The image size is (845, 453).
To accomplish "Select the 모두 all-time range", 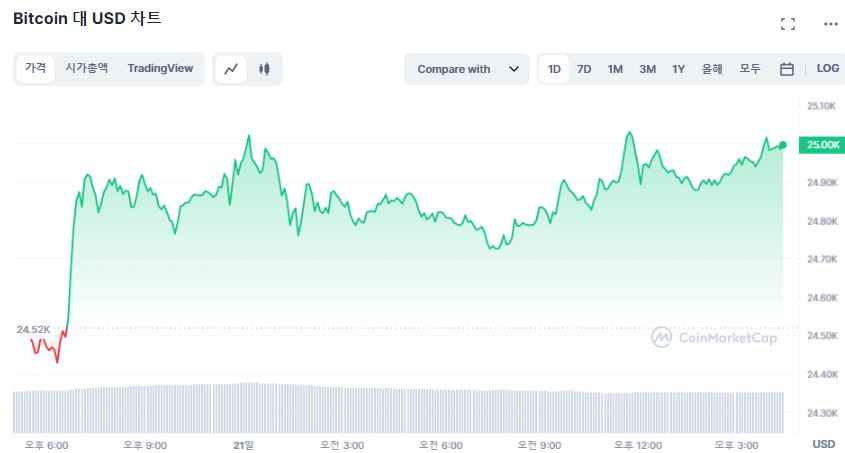I will tap(750, 69).
